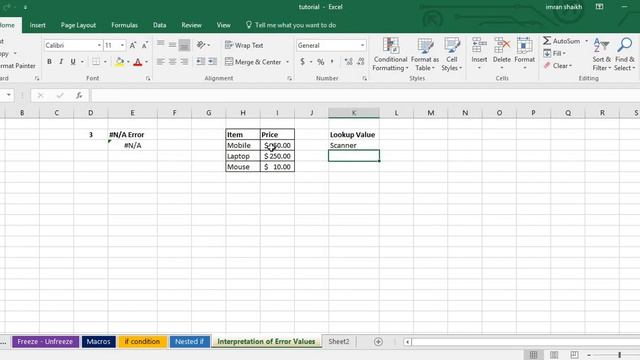Decrease indent
The image size is (640, 360).
(x=200, y=62)
